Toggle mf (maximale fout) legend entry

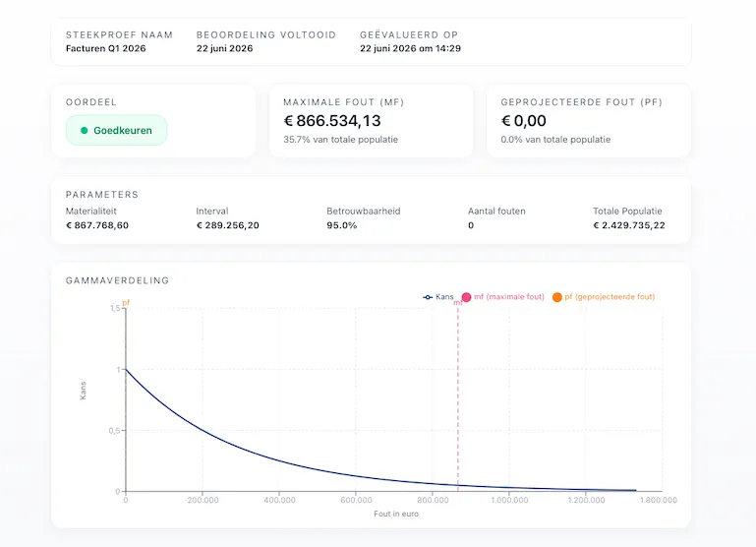503,297
